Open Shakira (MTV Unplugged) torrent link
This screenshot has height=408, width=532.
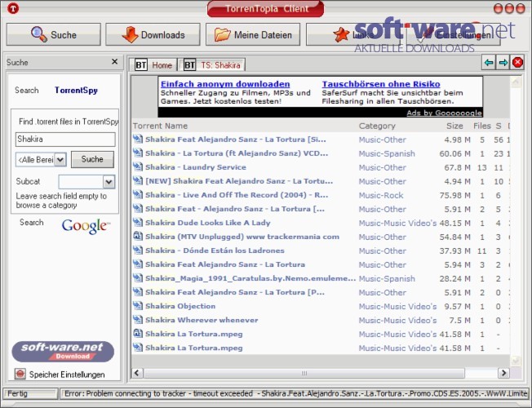tap(242, 237)
